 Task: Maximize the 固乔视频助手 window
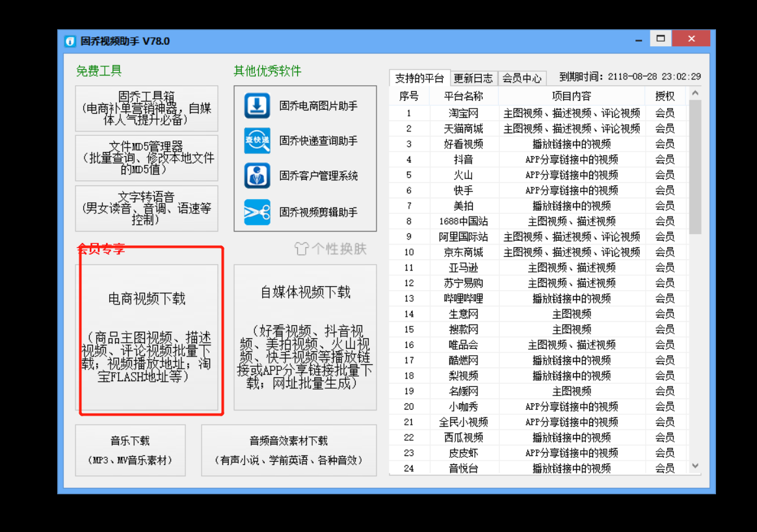click(x=661, y=38)
